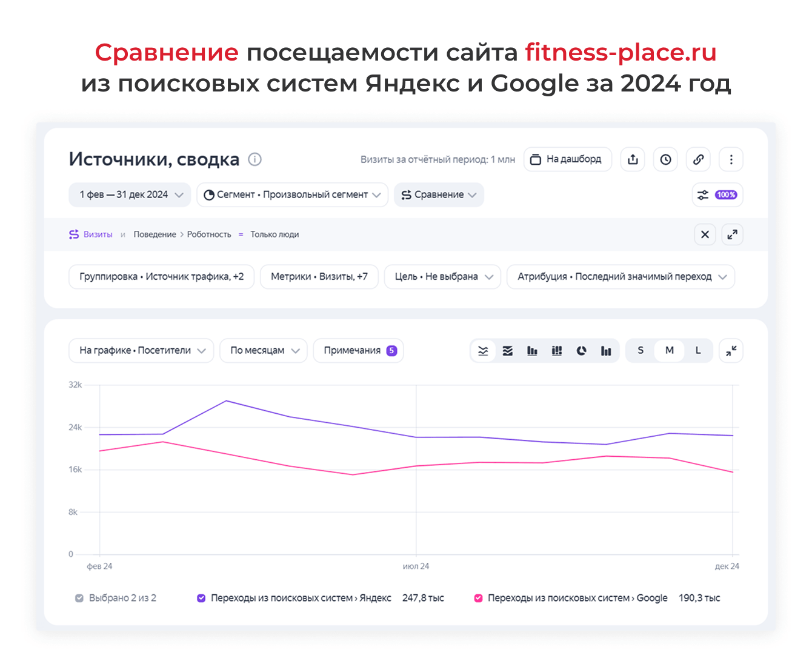Expand "Сегмент • Произвольный сегмент" dropdown
The height and width of the screenshot is (667, 812).
pyautogui.click(x=292, y=194)
